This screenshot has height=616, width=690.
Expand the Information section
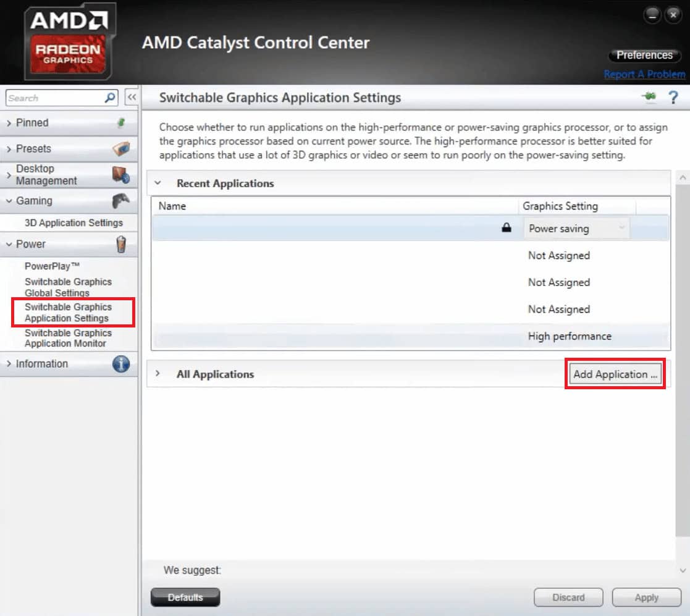(x=9, y=364)
